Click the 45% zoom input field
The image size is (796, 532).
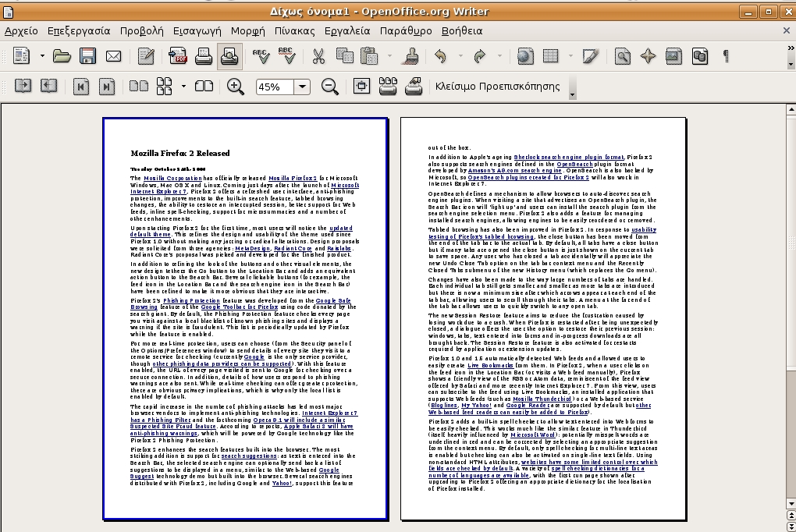click(275, 87)
